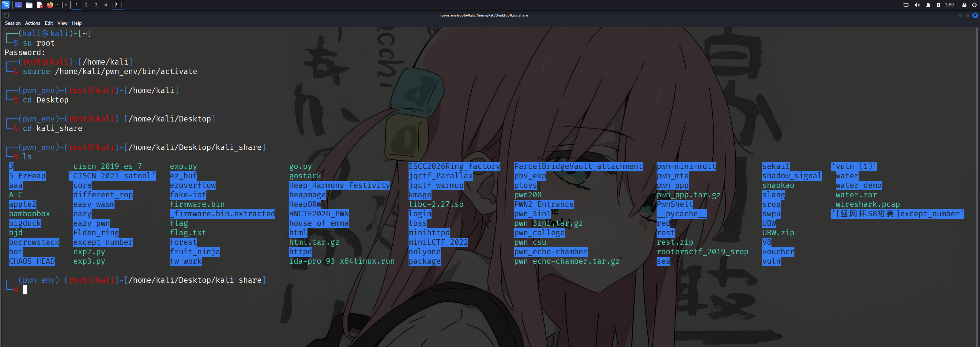Click the 'pwn_echo-chamber.tar.gz' file name
Screen dimensions: 980x347
[567, 262]
